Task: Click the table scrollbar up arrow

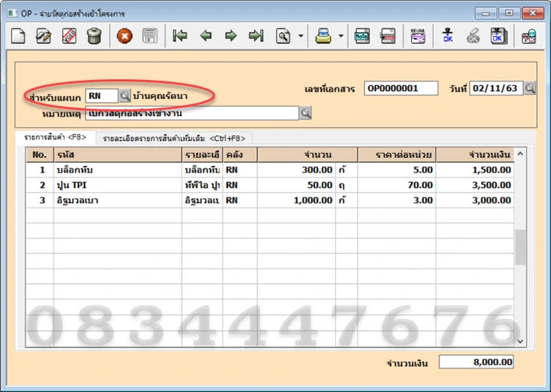Action: 520,153
